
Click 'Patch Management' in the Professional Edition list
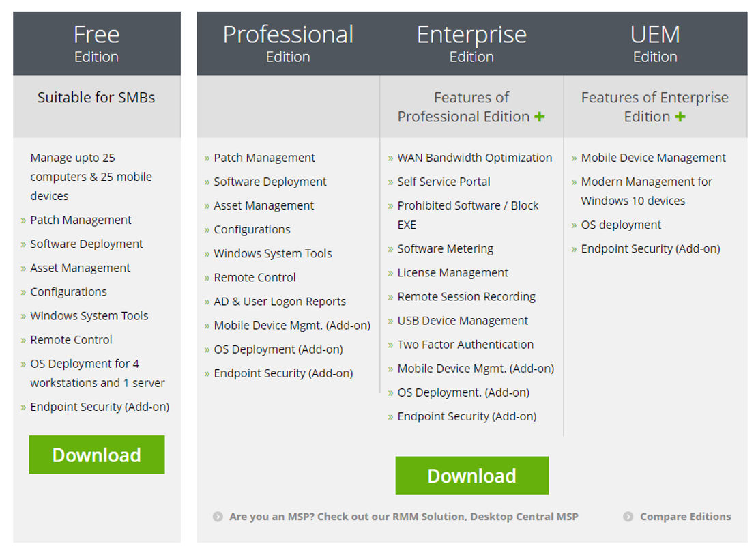pos(264,158)
